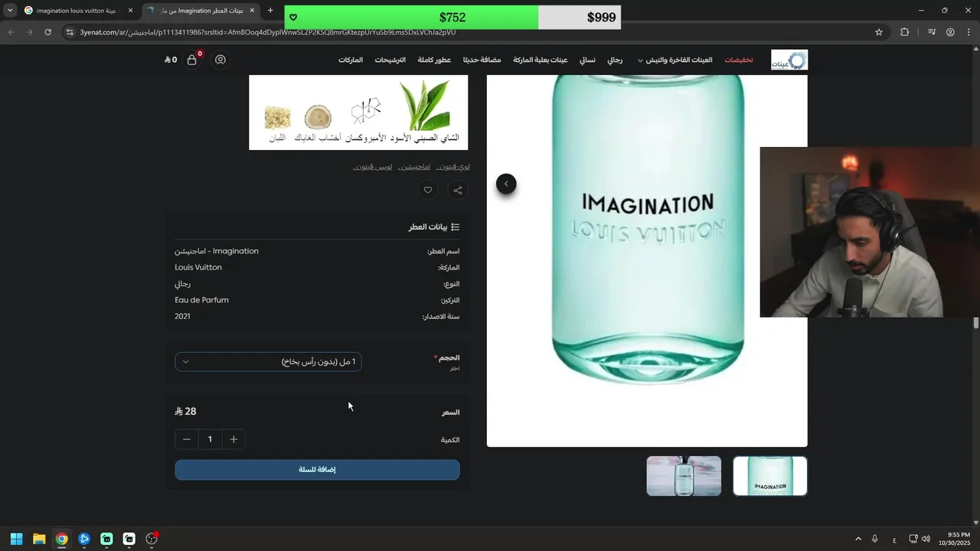Image resolution: width=980 pixels, height=551 pixels.
Task: Close the Imagination perfume tab
Action: coord(252,11)
